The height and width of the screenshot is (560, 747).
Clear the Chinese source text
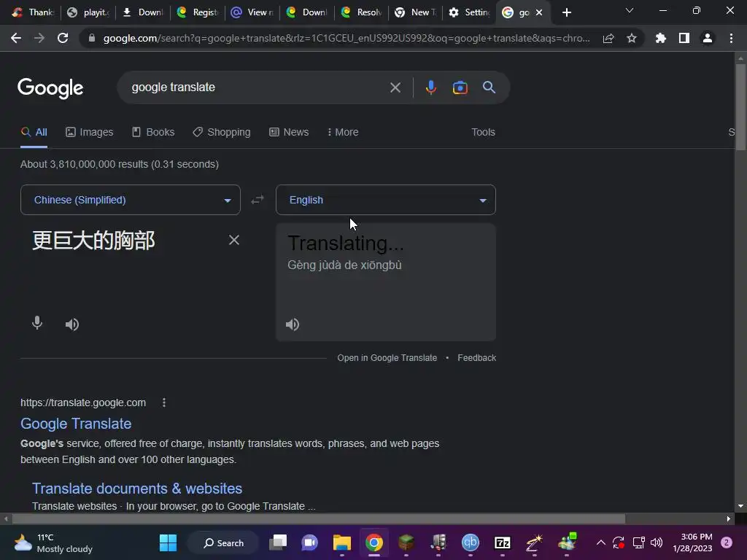[x=234, y=240]
